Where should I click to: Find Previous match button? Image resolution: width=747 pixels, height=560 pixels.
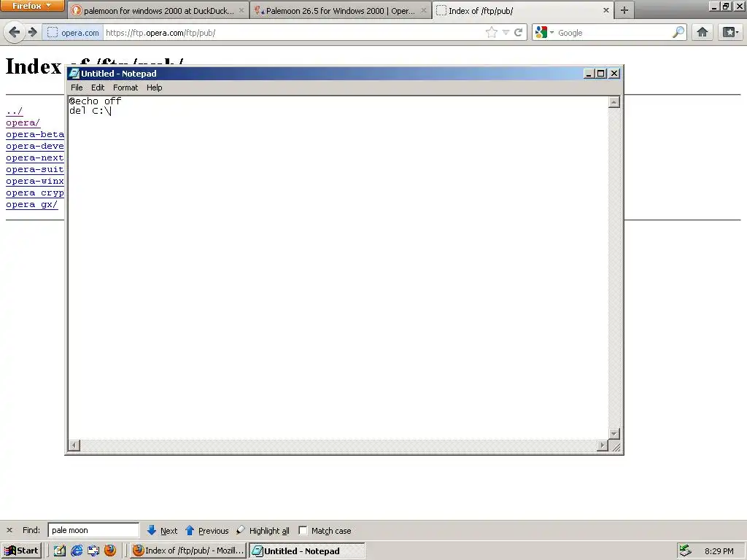[206, 531]
